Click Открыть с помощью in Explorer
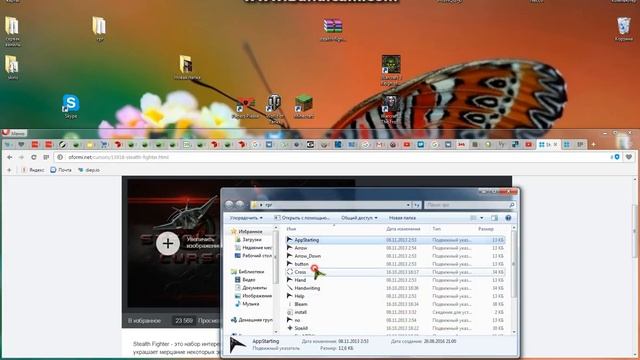640x360 pixels. click(302, 218)
